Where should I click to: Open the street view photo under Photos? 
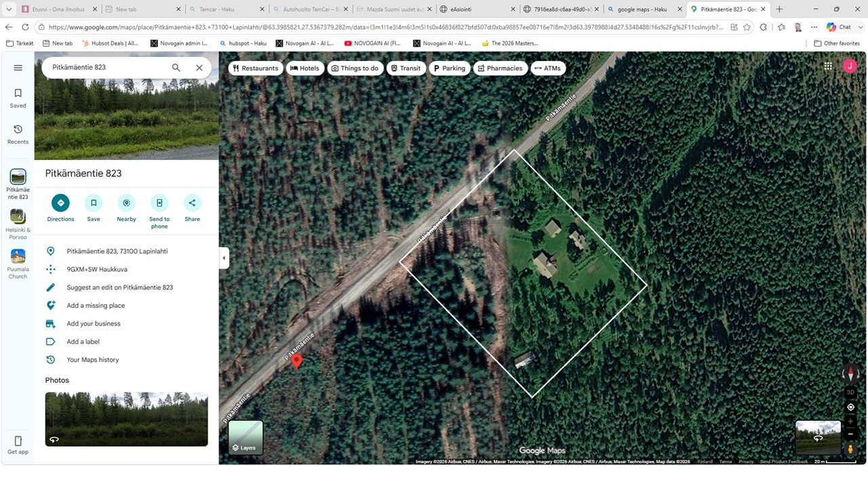pos(126,419)
